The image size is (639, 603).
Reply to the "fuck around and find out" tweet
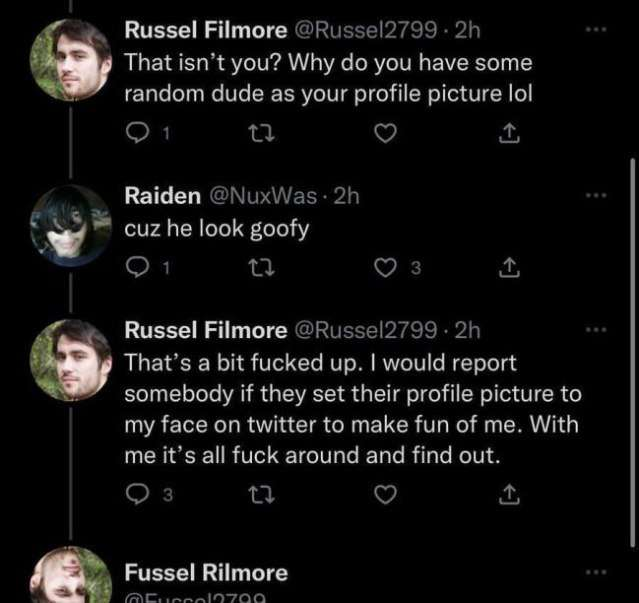[135, 491]
